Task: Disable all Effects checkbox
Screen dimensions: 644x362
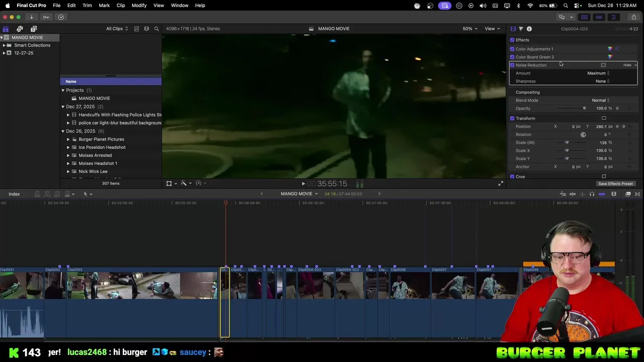Action: 512,40
